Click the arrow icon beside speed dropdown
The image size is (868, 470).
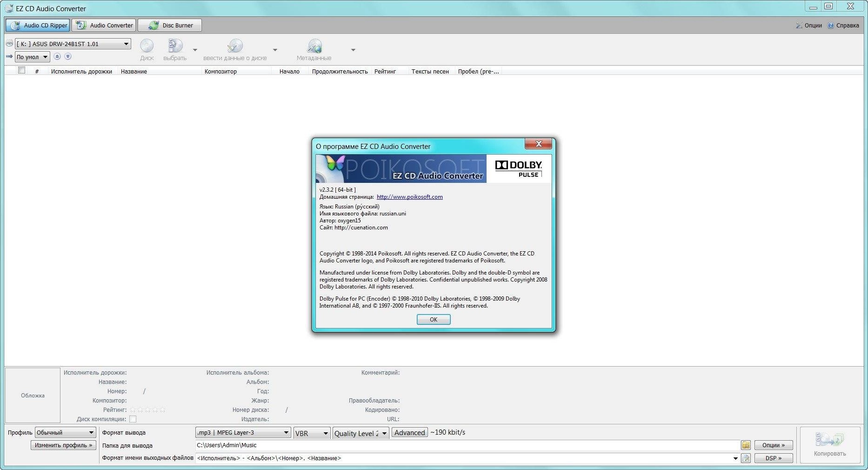(x=9, y=56)
